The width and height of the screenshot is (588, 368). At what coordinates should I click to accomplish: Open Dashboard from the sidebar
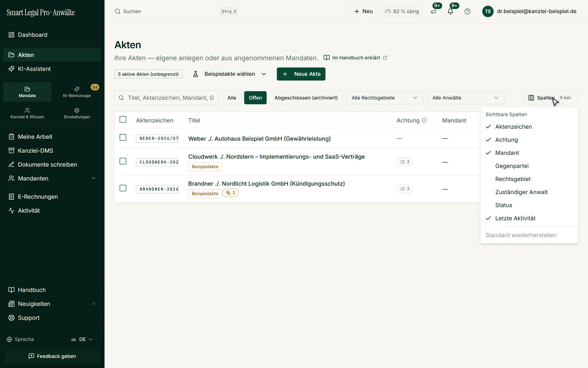(52, 35)
